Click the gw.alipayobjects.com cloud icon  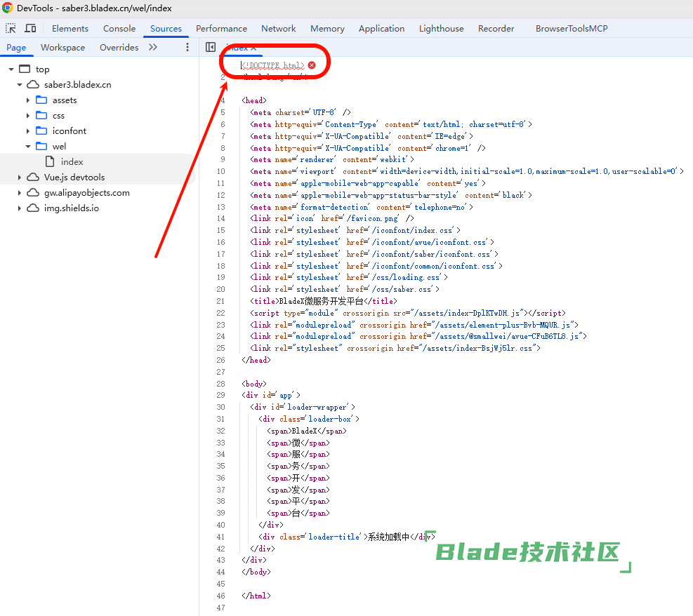(x=33, y=193)
